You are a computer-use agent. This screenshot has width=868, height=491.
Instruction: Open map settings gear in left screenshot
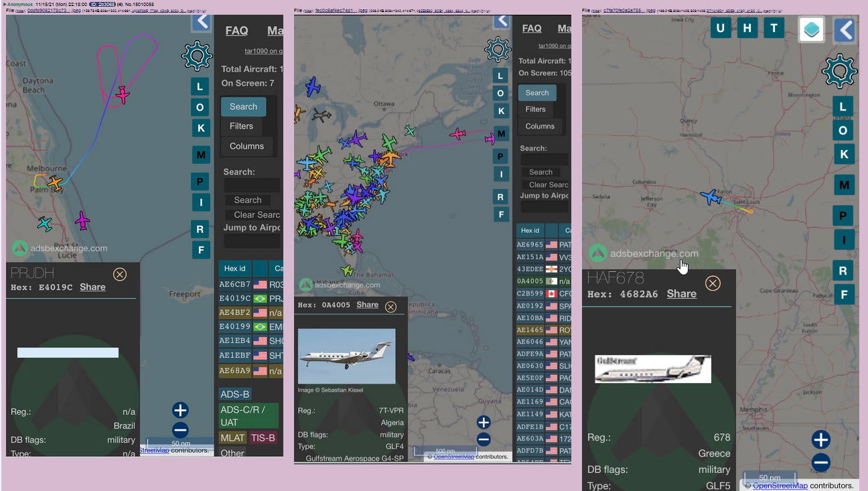197,56
